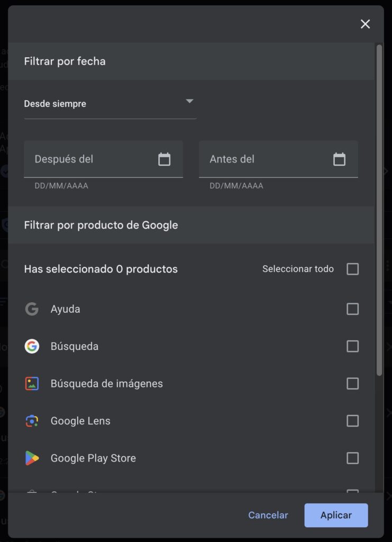392x542 pixels.
Task: Click the dropdown arrow beside Desde siempre
Action: (x=189, y=101)
